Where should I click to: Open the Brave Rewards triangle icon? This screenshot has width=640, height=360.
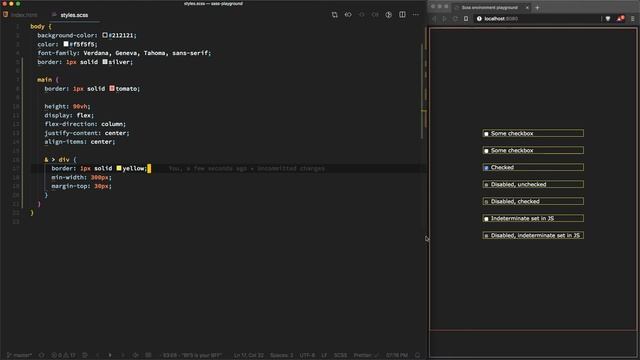point(620,19)
